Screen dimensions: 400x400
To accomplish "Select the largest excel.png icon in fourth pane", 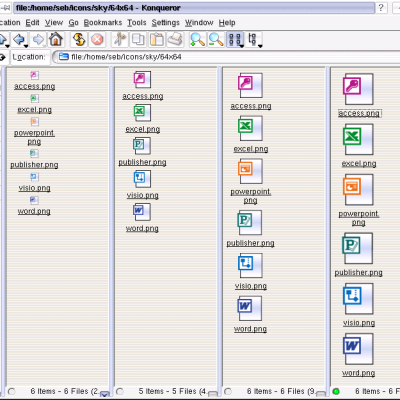I will pyautogui.click(x=358, y=139).
